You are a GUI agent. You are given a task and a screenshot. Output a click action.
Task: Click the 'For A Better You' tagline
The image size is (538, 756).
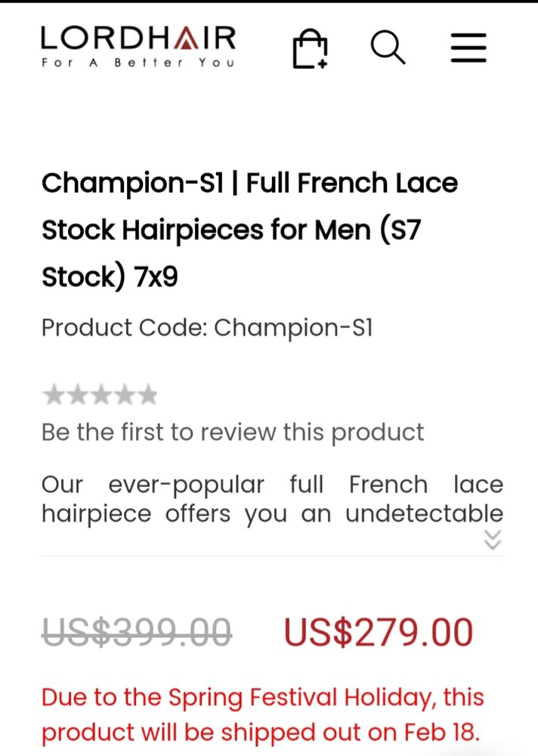pos(138,63)
